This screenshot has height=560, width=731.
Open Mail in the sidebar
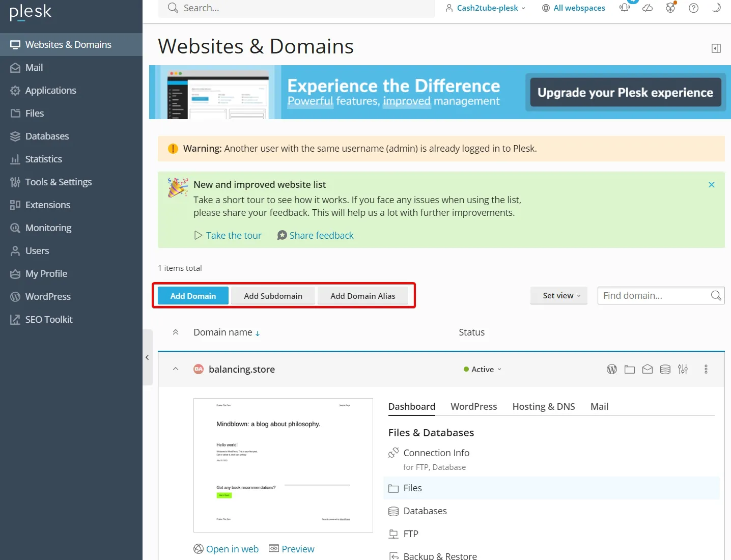pos(71,67)
